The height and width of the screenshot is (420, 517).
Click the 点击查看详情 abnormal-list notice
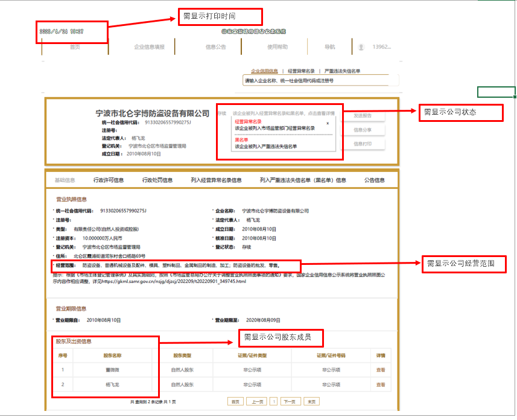tap(284, 113)
